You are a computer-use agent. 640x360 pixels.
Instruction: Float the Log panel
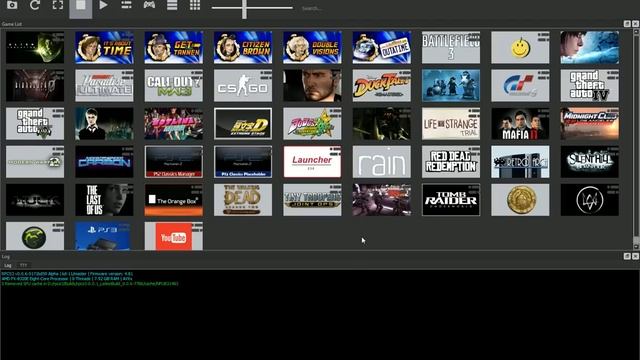[627, 256]
